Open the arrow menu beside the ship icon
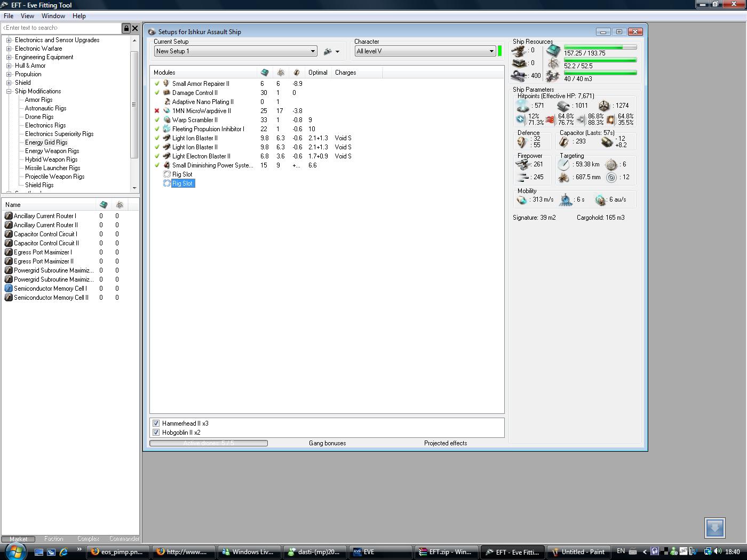The image size is (747, 560). coord(337,52)
